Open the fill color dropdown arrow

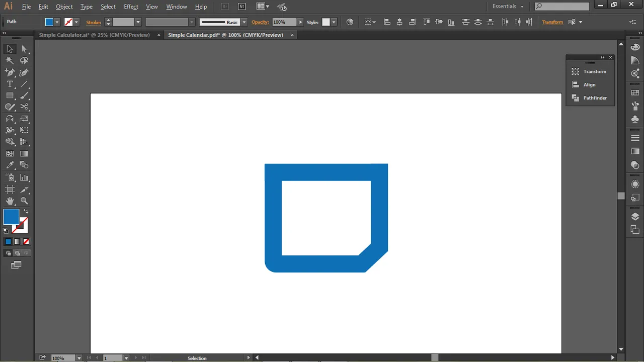click(x=57, y=22)
